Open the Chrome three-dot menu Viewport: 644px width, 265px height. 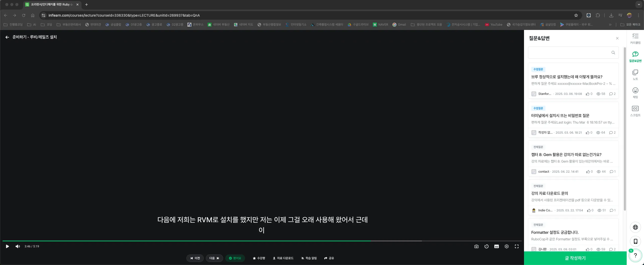(x=638, y=15)
